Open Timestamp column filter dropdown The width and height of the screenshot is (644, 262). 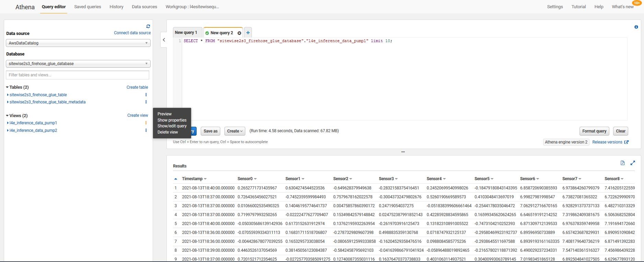(x=205, y=179)
